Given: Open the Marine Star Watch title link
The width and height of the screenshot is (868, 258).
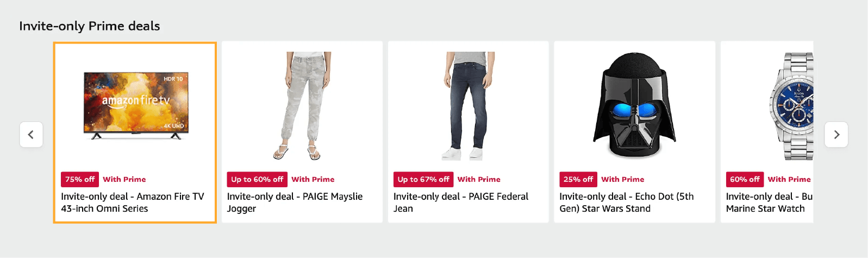Looking at the screenshot, I should (770, 202).
